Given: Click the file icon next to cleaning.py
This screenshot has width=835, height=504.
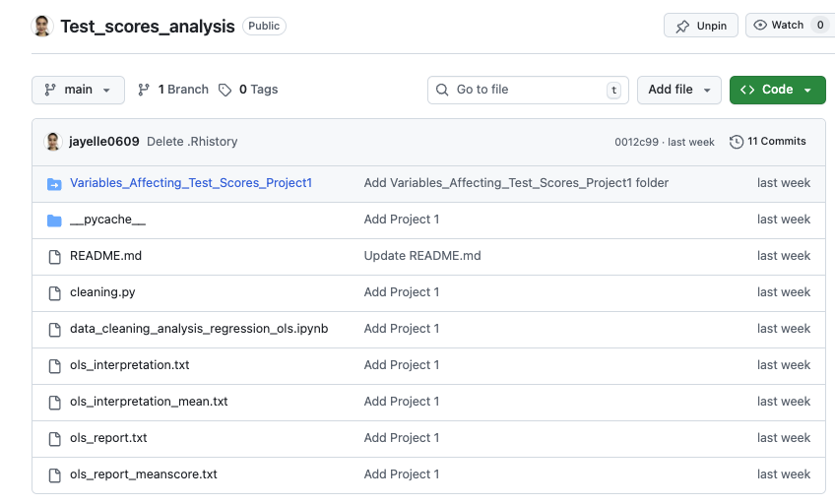Looking at the screenshot, I should coord(54,292).
